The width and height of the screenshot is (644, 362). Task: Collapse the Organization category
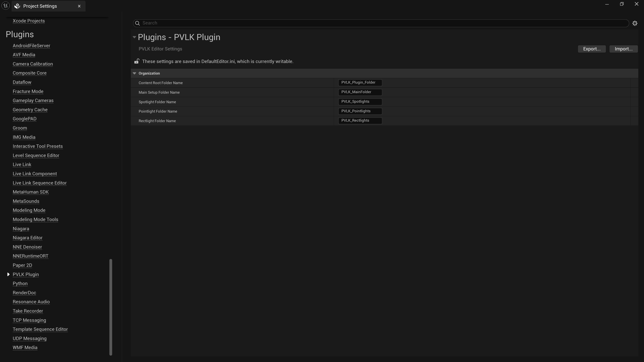point(134,73)
